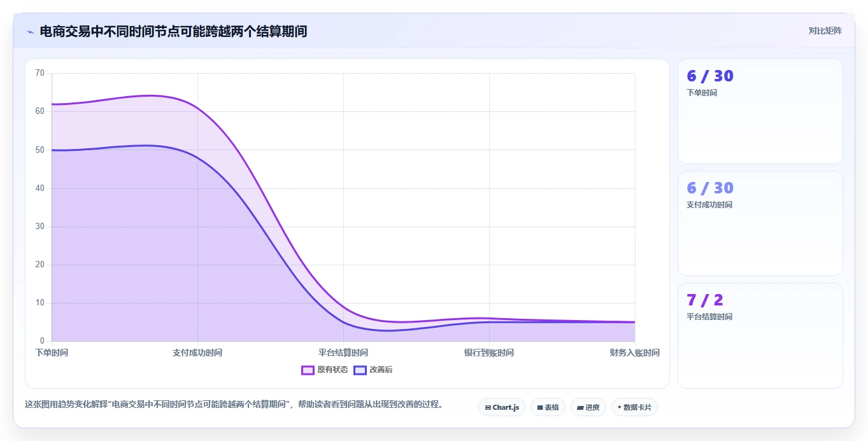Click the 财务入账时间 x-axis label

point(634,353)
